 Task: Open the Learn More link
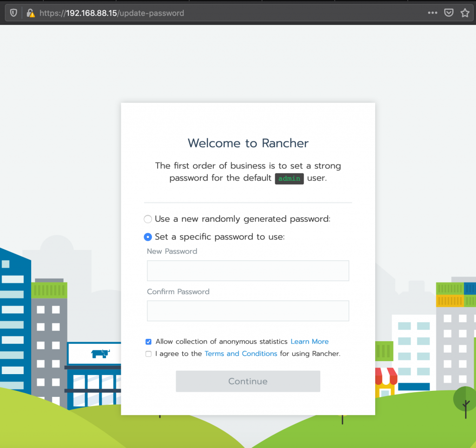[309, 342]
